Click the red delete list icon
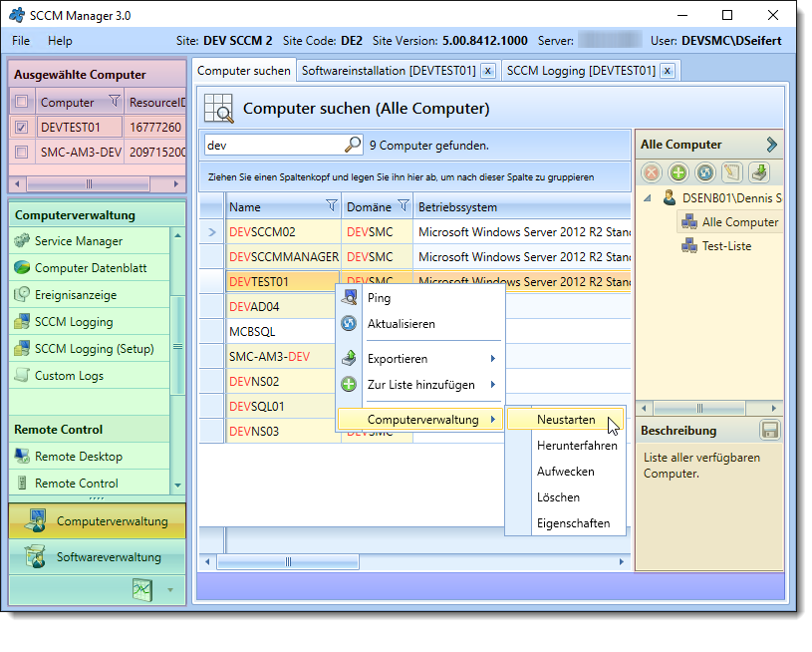 [x=652, y=172]
